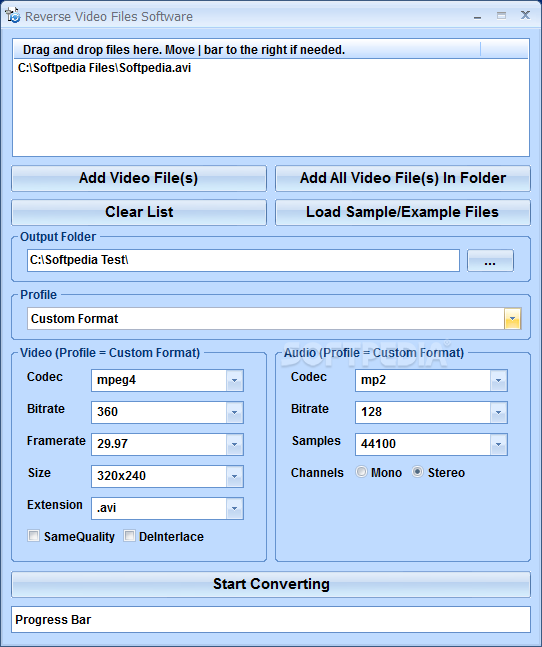Image resolution: width=542 pixels, height=647 pixels.
Task: Open the Extension dropdown
Action: (x=234, y=508)
